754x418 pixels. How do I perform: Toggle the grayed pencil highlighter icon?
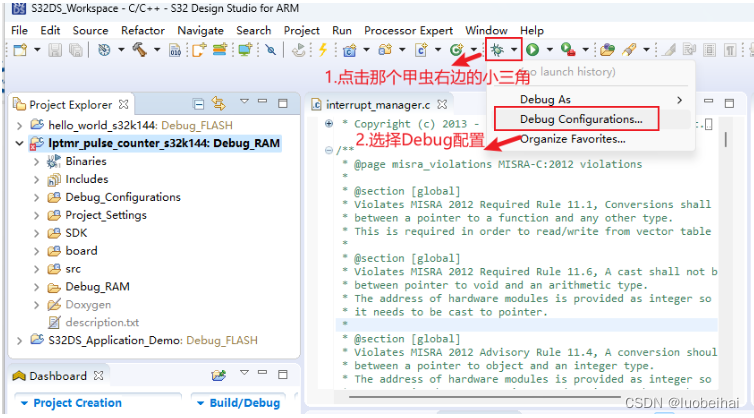669,50
